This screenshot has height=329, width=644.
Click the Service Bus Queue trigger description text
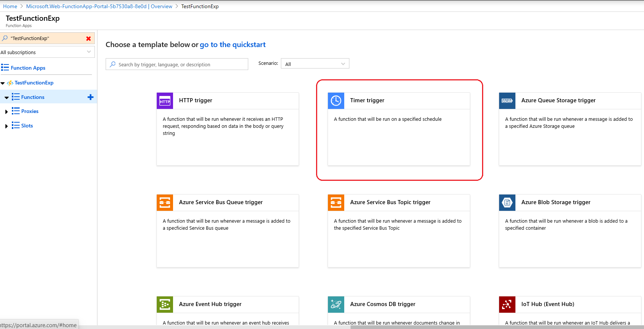[x=226, y=225]
